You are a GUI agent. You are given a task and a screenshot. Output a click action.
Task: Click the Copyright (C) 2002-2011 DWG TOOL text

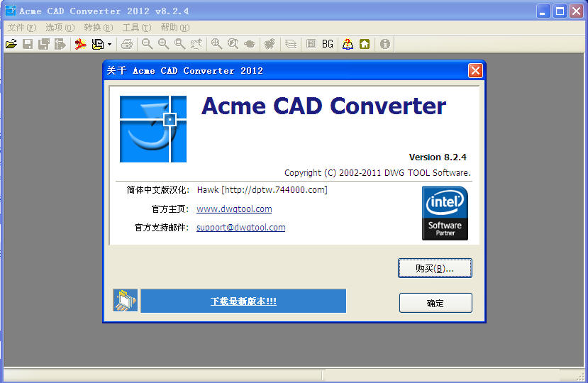coord(377,173)
